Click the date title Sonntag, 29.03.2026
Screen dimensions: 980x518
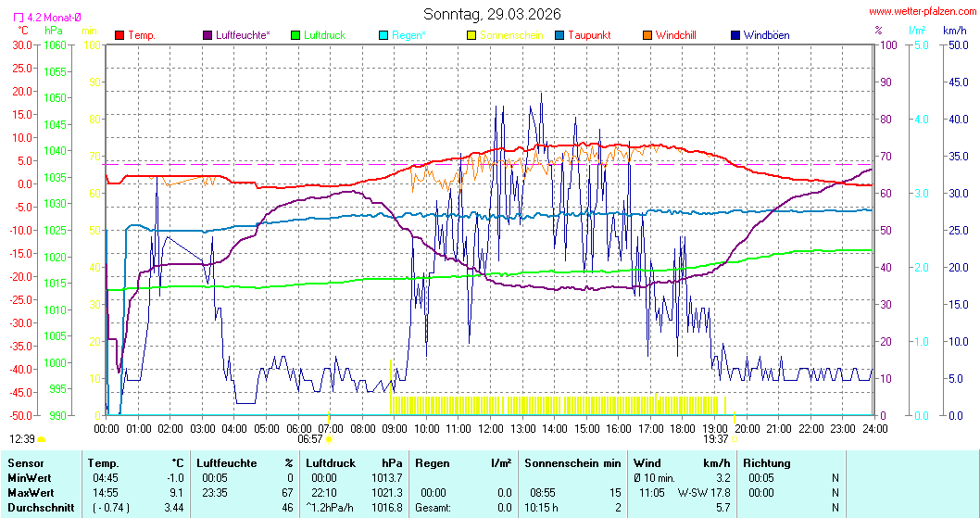click(x=490, y=14)
